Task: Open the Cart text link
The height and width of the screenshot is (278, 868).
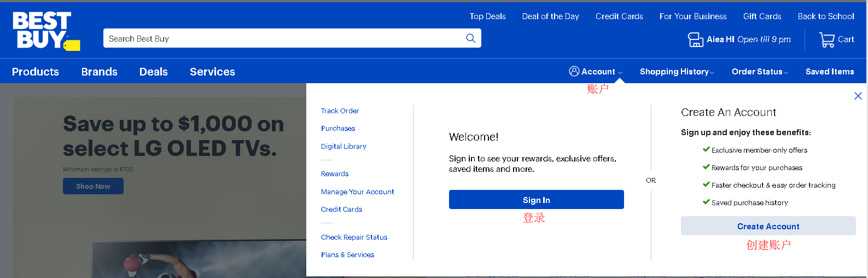Action: tap(846, 39)
